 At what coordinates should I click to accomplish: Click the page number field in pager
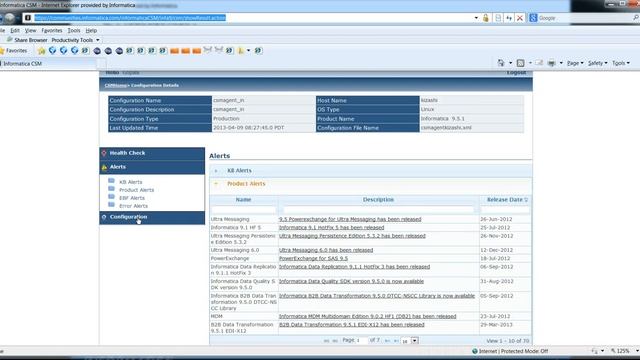click(362, 340)
